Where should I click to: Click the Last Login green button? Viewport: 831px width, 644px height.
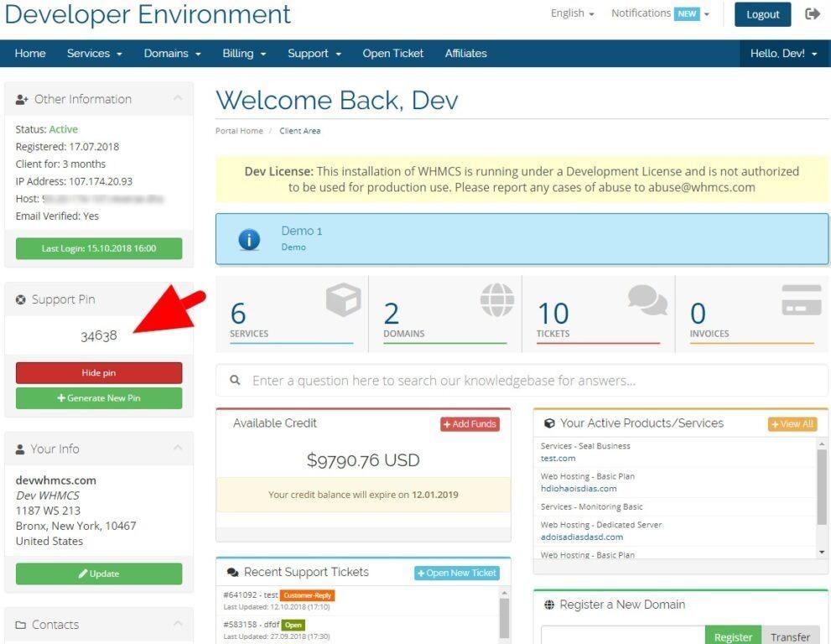pyautogui.click(x=99, y=248)
